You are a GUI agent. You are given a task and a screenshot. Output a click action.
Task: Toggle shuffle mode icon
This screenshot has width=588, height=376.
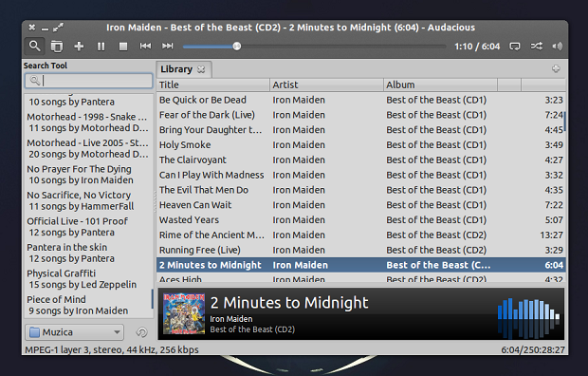coord(536,46)
